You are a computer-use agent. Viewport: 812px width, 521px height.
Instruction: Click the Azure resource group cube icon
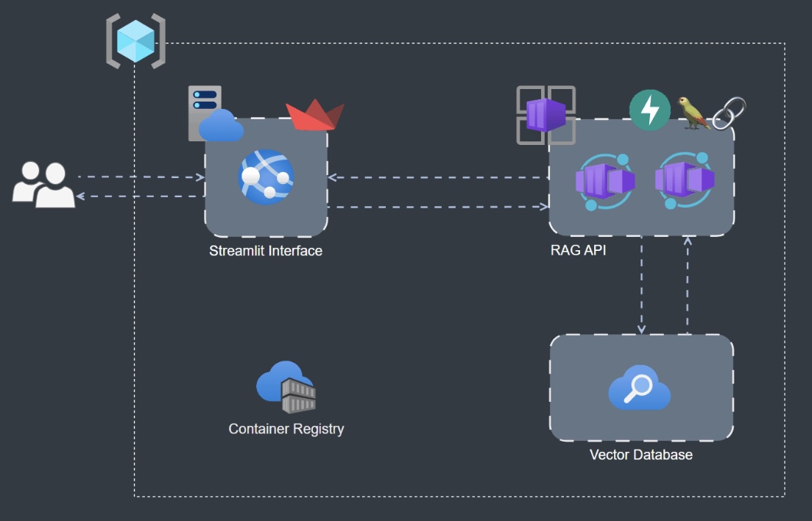pos(135,43)
